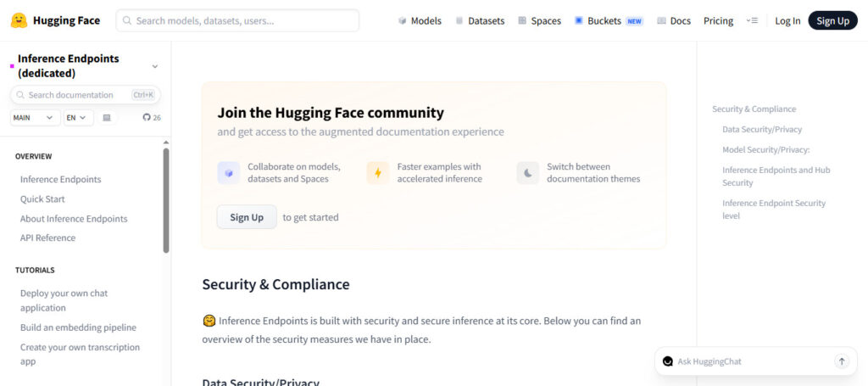Open the Quick Start page
868x386 pixels.
tap(42, 199)
